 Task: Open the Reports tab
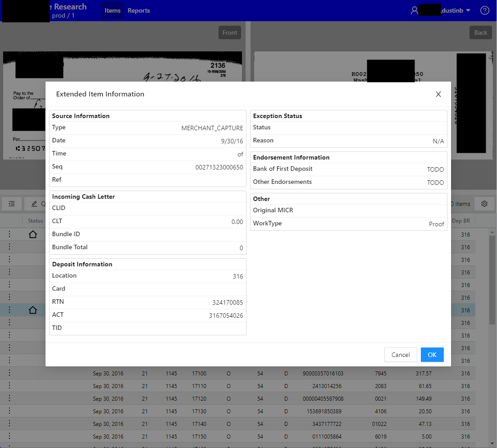138,10
